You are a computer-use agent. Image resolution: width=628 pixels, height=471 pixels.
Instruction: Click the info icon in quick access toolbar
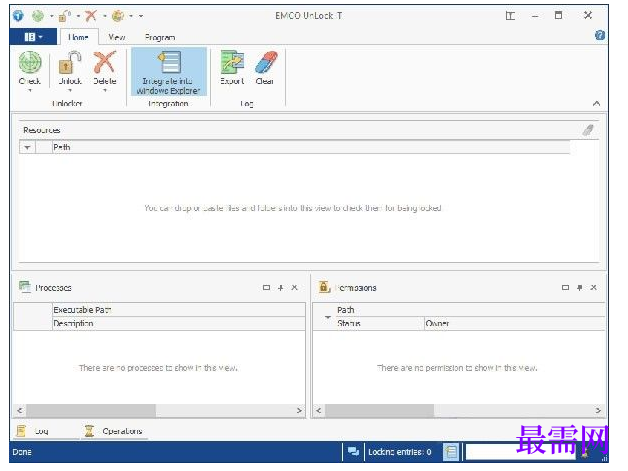point(18,16)
